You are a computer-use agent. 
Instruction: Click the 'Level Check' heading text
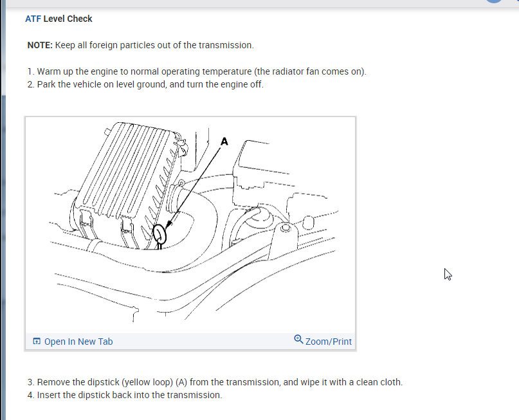click(x=68, y=19)
